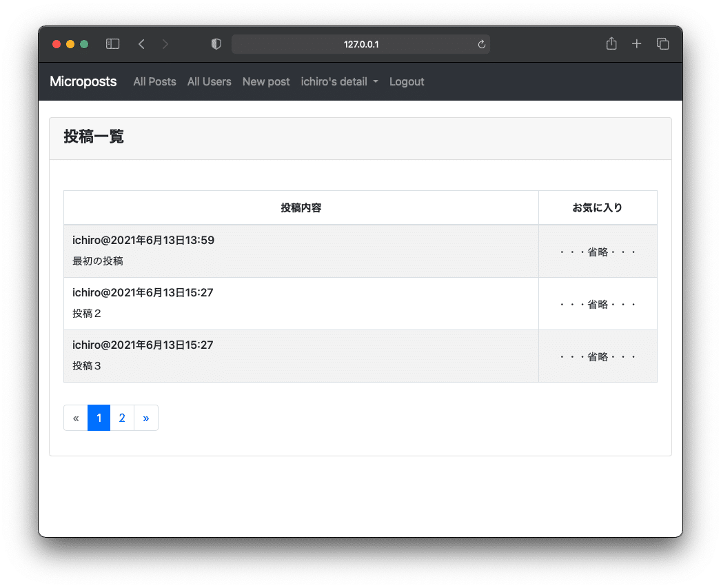721x588 pixels.
Task: Minimize the window with yellow button
Action: (x=70, y=44)
